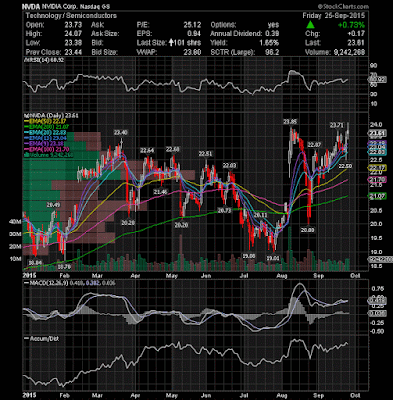Click the header Volume value 9,242,268
393x400 pixels.
[x=348, y=52]
